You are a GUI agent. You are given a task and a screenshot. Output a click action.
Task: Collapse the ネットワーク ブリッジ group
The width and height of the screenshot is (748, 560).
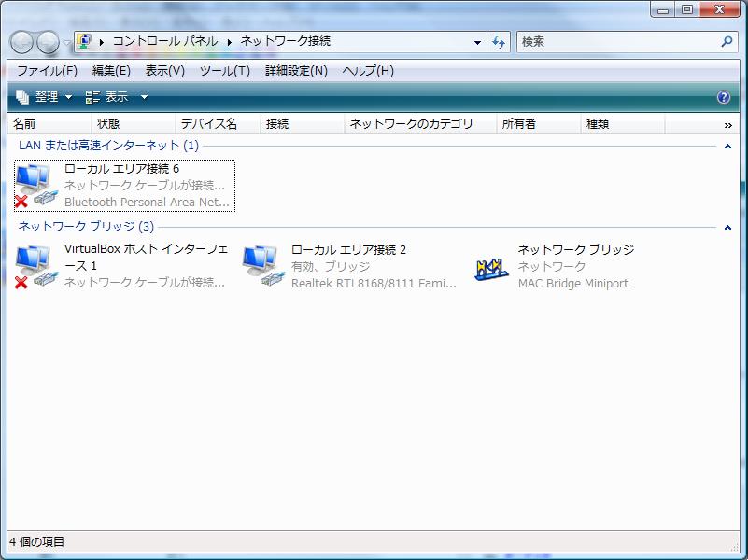tap(727, 228)
